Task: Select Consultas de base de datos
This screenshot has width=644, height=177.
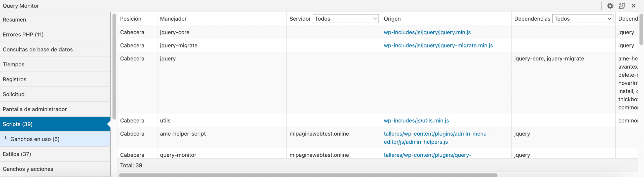Action: pos(38,49)
